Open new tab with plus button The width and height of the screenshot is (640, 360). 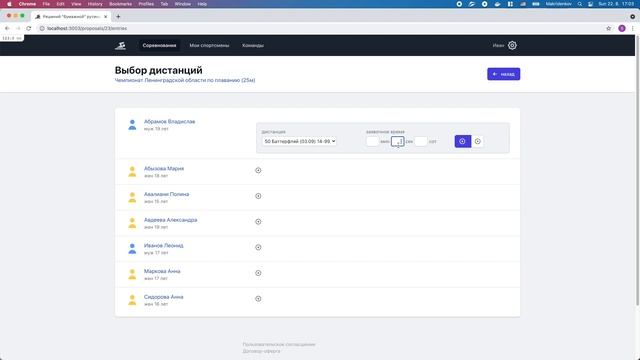118,16
